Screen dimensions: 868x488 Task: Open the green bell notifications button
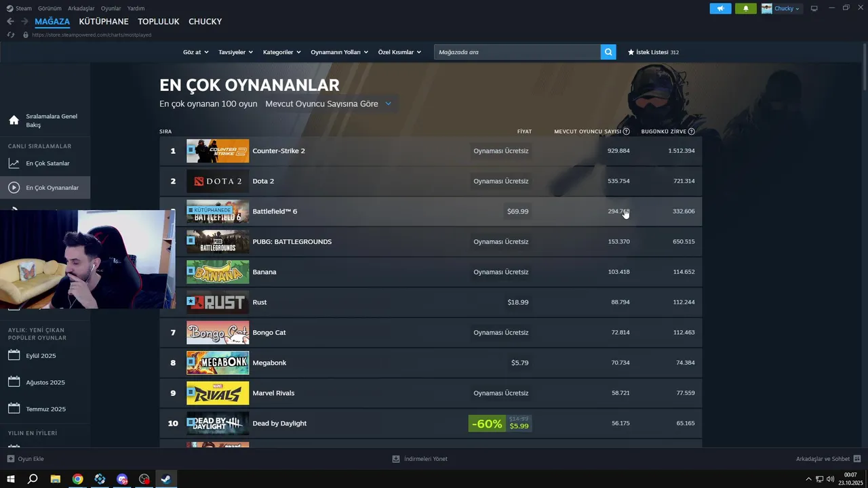tap(746, 8)
